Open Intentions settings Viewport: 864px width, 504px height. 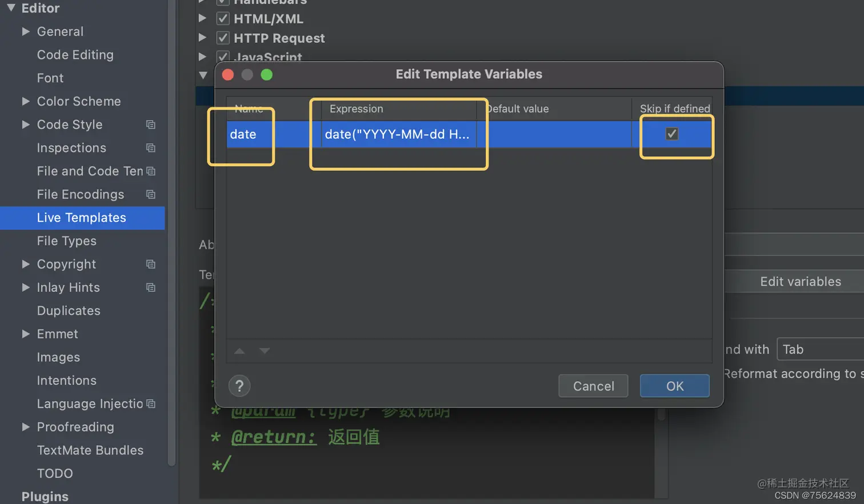click(66, 381)
